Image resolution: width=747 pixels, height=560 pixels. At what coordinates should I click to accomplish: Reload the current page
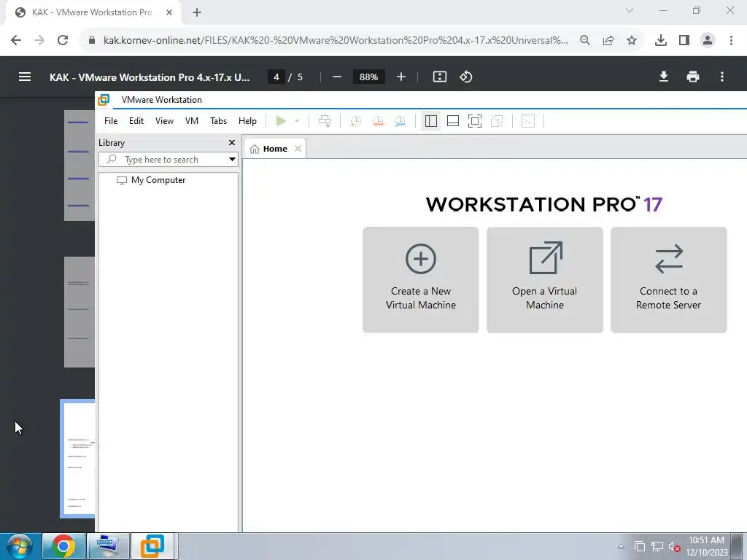(63, 40)
